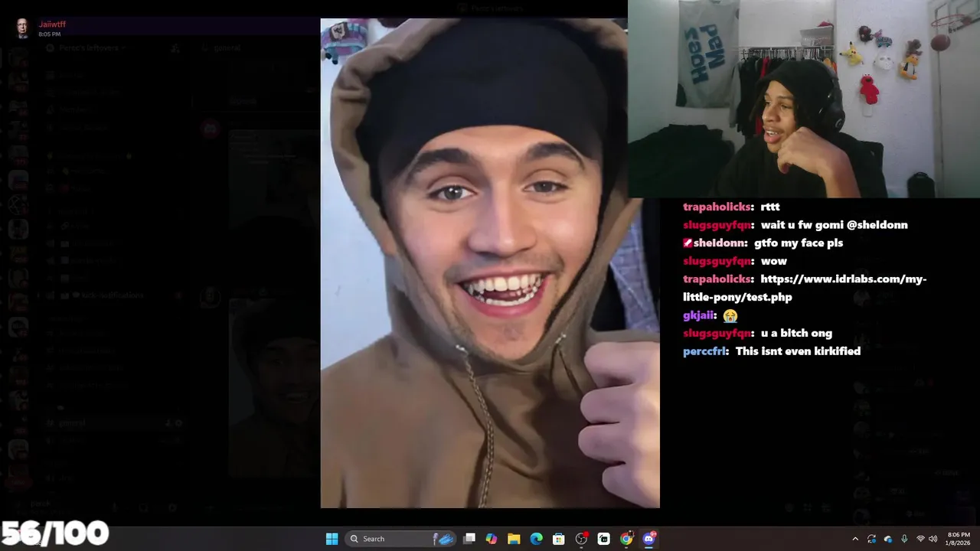Viewport: 980px width, 551px height.
Task: Open the volume speaker tray icon
Action: click(x=933, y=539)
